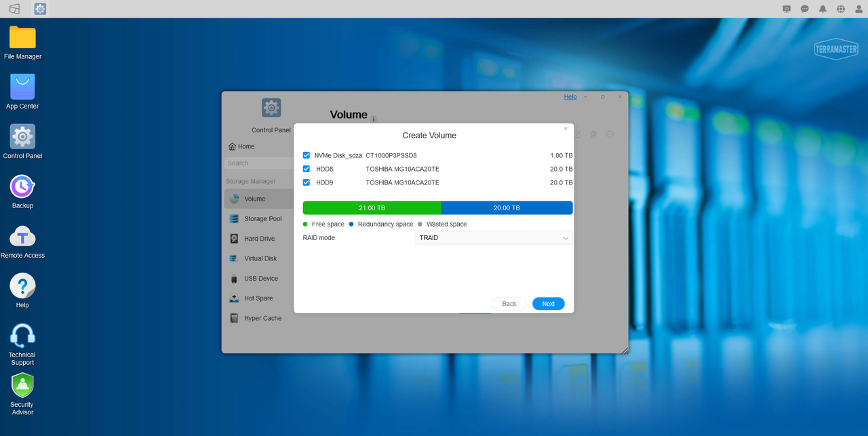This screenshot has height=436, width=868.
Task: Click the blue 20.00 TB redundancy bar
Action: (507, 208)
